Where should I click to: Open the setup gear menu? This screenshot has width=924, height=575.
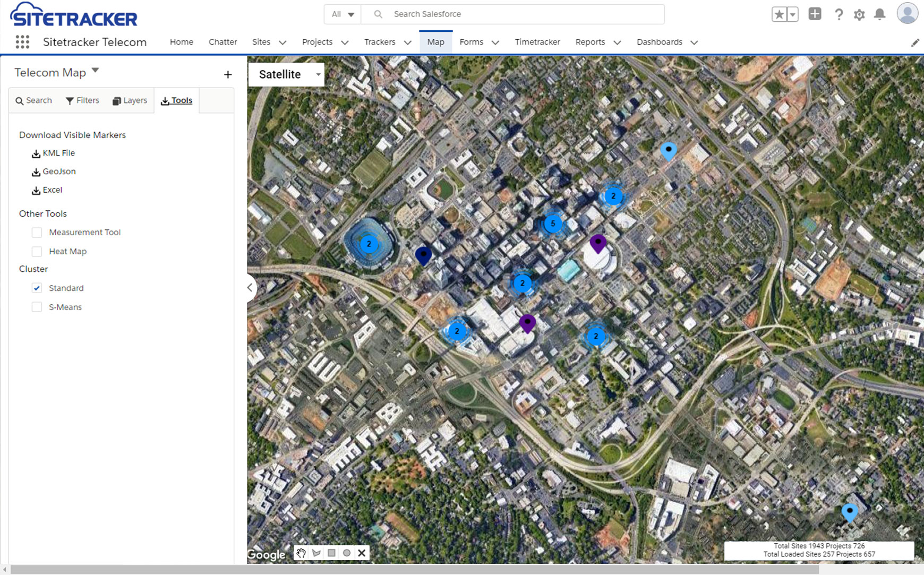859,14
